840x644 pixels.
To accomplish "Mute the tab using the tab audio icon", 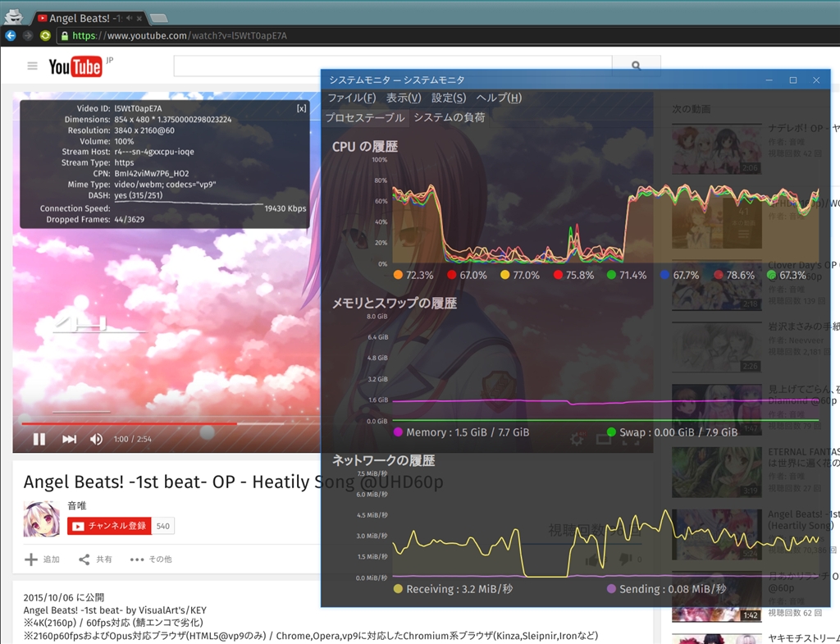I will click(x=129, y=18).
